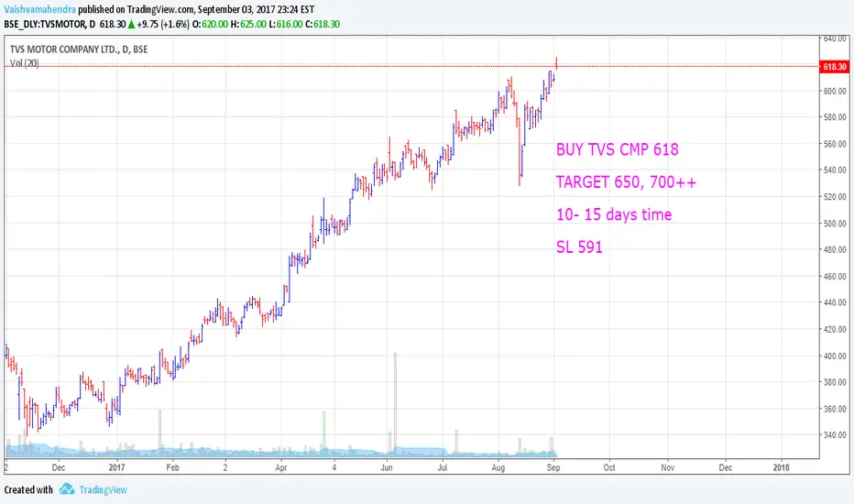Click the Sep label on the time axis

pyautogui.click(x=553, y=467)
